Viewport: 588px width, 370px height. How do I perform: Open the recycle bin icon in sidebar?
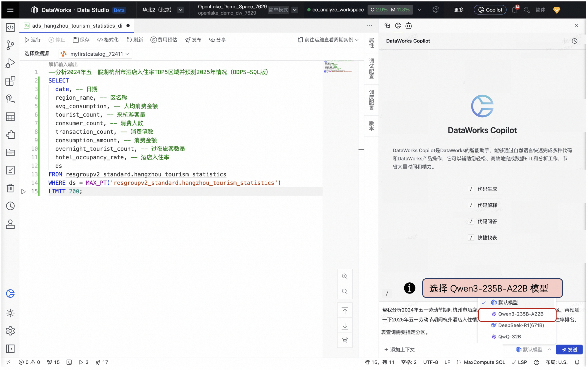coord(10,188)
